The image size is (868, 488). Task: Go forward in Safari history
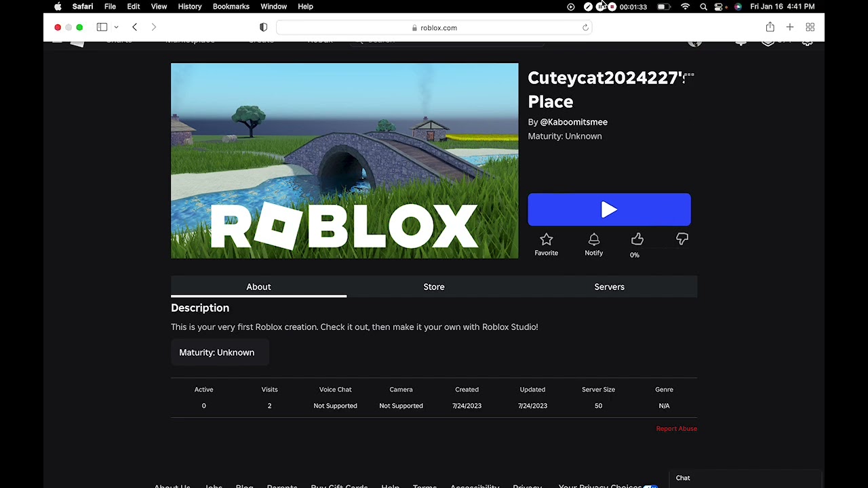[x=154, y=27]
